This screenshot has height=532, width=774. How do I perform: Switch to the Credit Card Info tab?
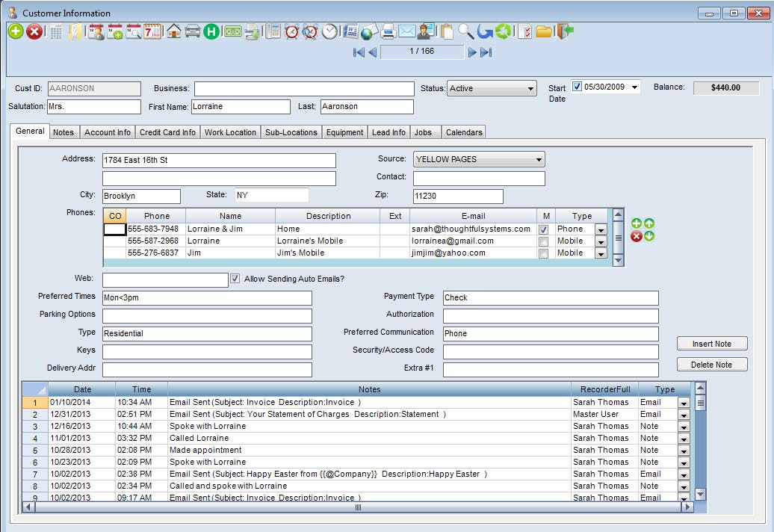[167, 132]
